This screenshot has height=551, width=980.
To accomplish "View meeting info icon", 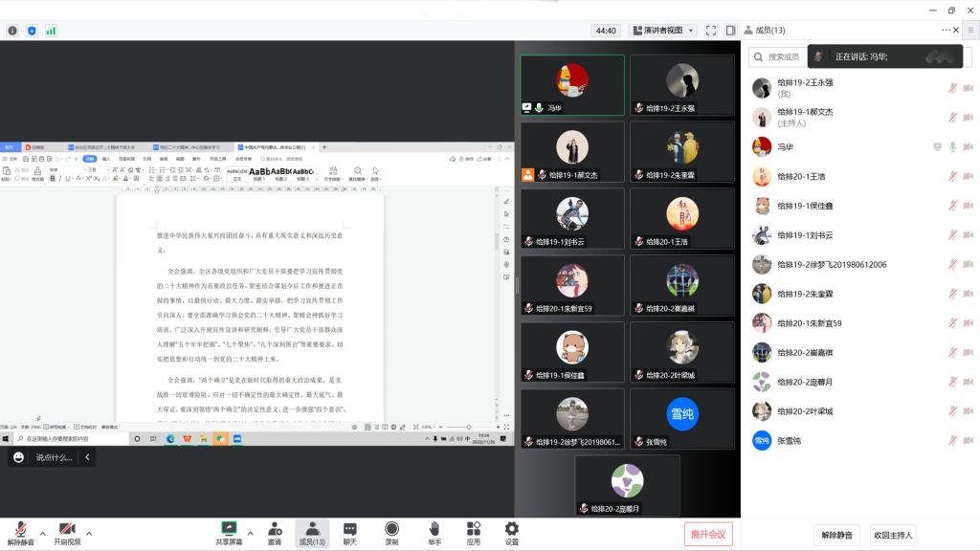I will pyautogui.click(x=12, y=31).
